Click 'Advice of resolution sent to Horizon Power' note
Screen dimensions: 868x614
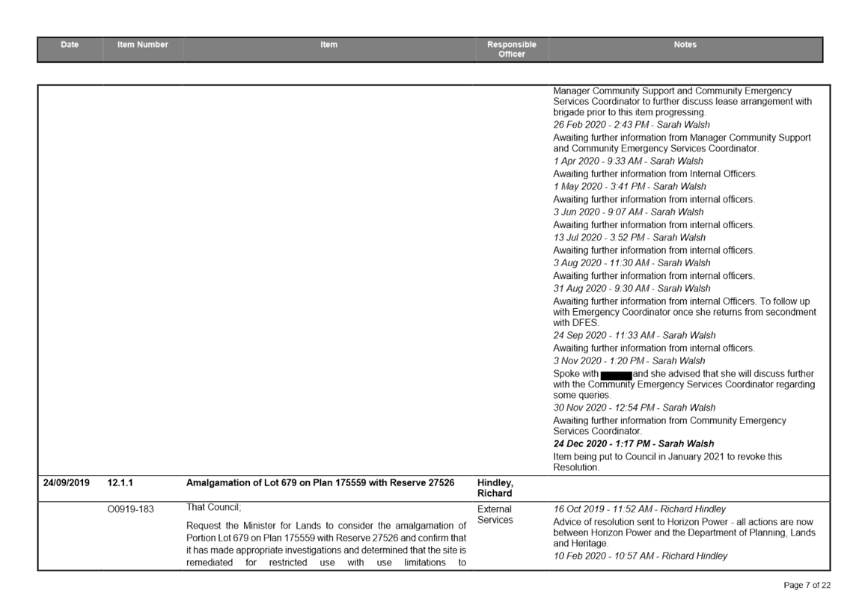[684, 532]
